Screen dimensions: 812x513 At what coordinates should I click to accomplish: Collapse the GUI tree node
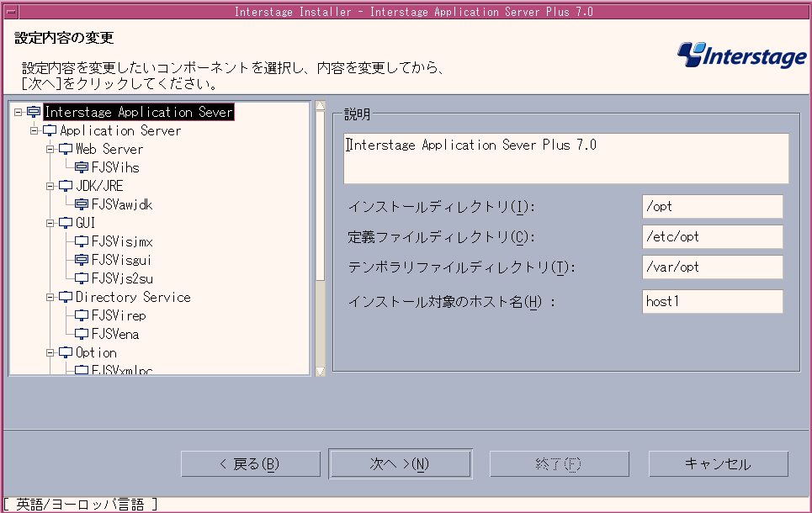(x=50, y=223)
